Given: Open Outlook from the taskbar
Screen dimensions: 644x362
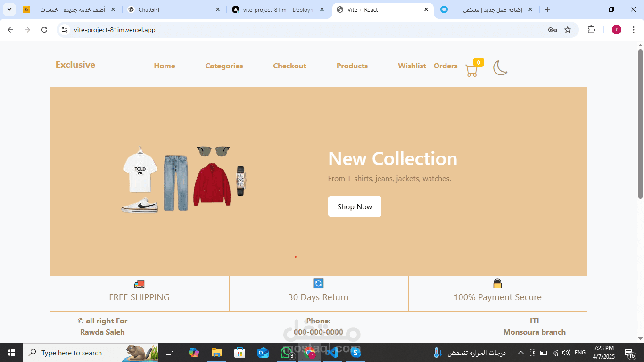Looking at the screenshot, I should point(263,353).
